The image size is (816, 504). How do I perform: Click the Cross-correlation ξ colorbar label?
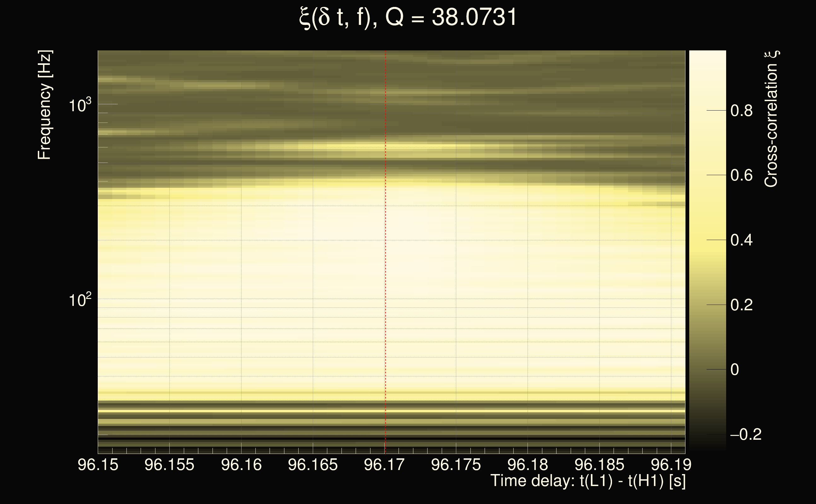[x=771, y=119]
